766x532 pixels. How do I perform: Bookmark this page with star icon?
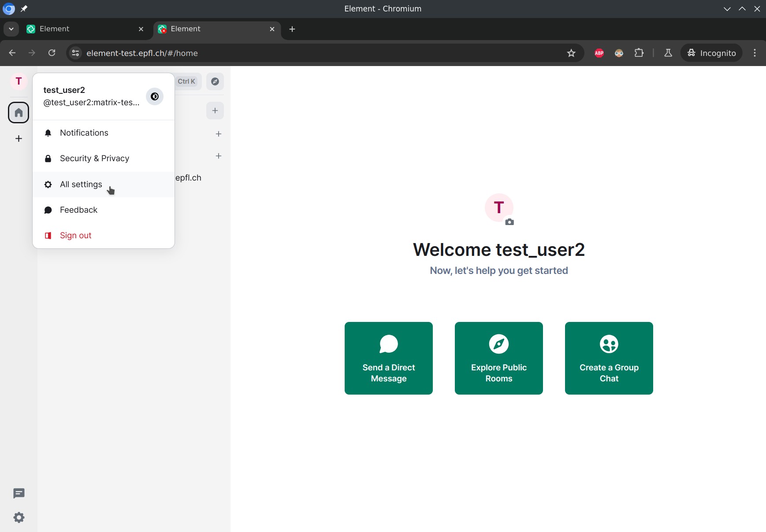click(x=571, y=53)
